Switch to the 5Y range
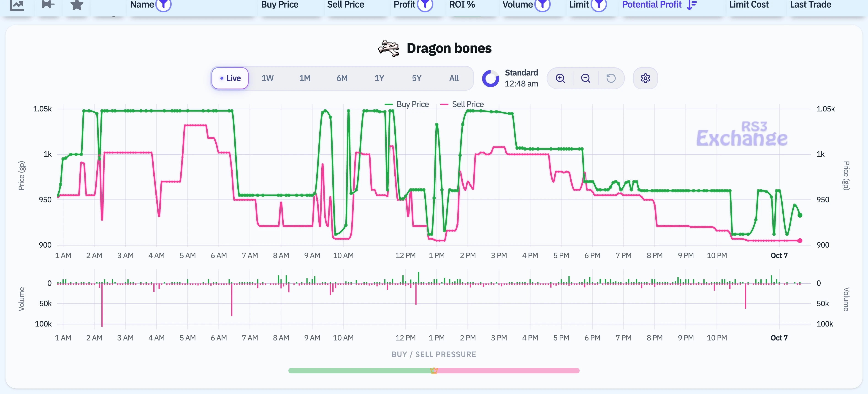The image size is (868, 394). pos(417,78)
